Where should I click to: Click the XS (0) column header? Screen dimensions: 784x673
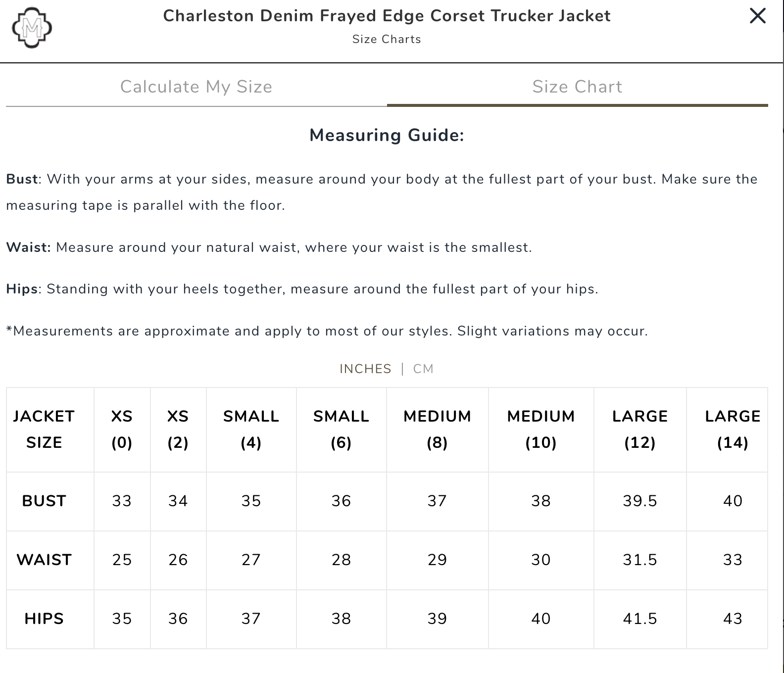tap(122, 429)
